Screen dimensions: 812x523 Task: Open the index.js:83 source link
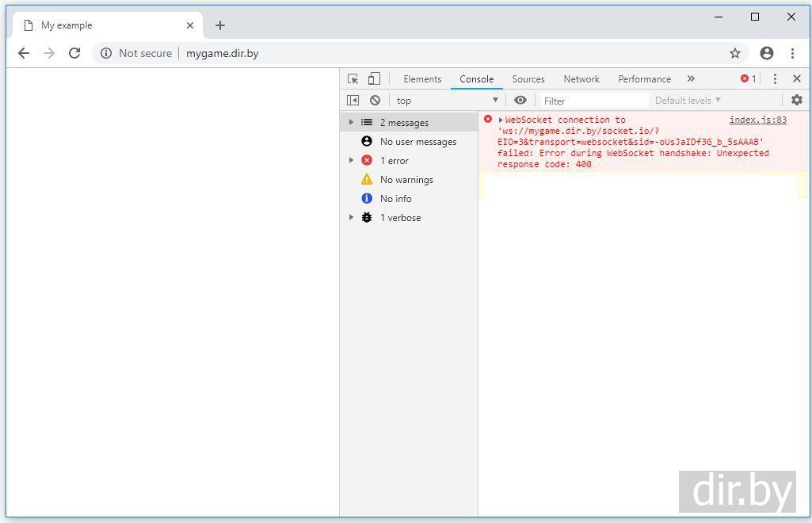(757, 120)
